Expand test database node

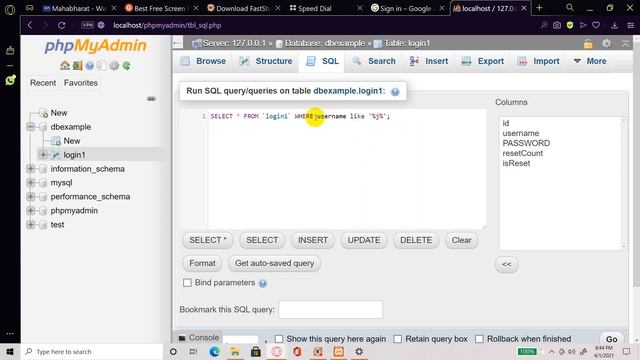coord(31,224)
